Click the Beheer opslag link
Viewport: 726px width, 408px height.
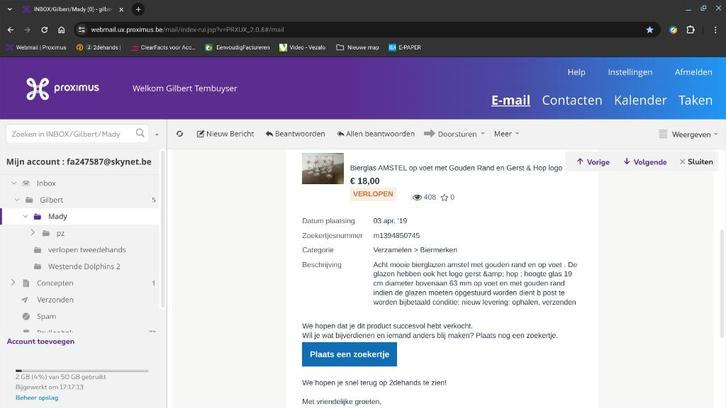pyautogui.click(x=36, y=398)
